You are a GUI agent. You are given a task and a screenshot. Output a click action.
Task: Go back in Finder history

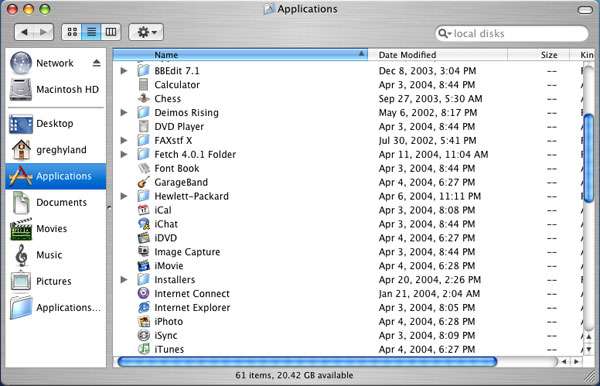[x=24, y=32]
